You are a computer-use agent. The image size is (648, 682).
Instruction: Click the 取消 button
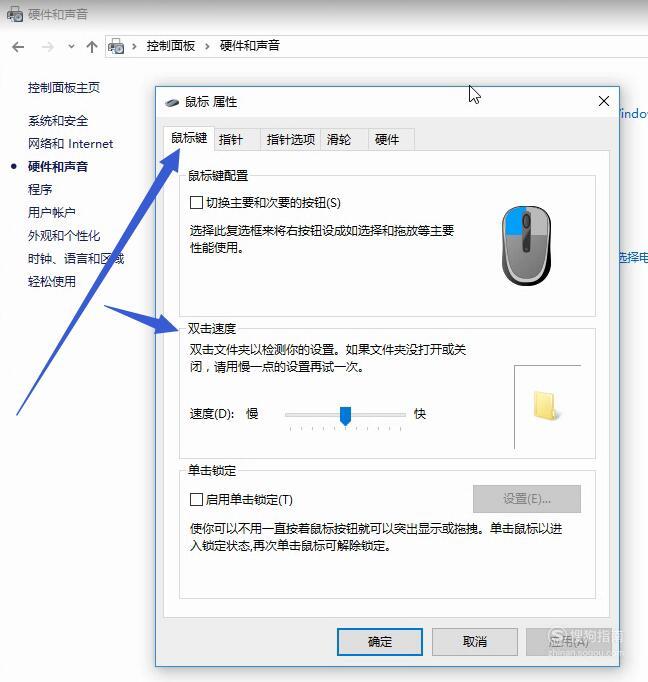click(x=474, y=642)
